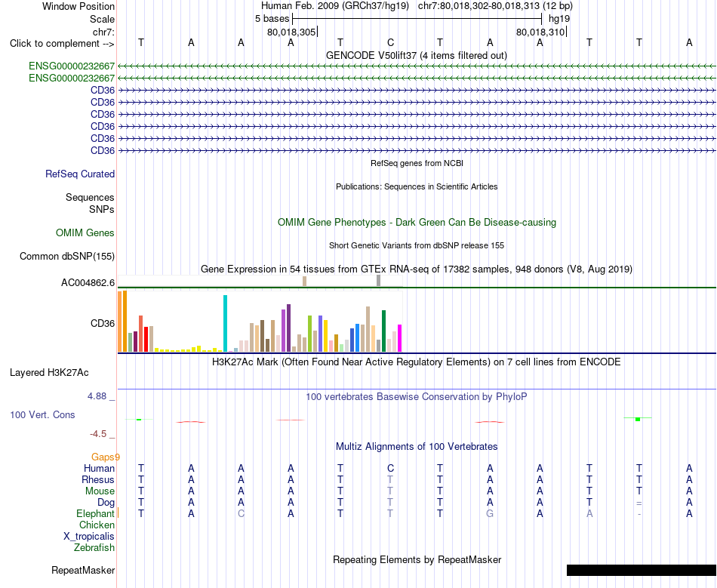Click the 'Click to complement -->' label

pyautogui.click(x=62, y=44)
